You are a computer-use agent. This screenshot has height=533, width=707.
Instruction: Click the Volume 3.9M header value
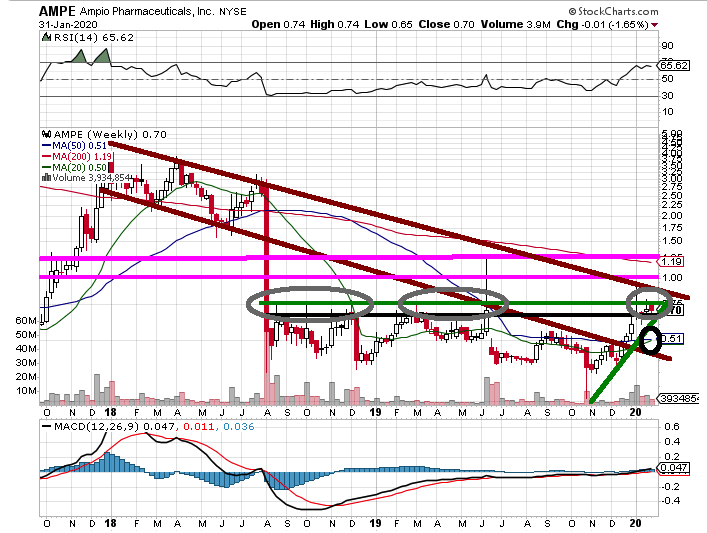click(x=515, y=24)
